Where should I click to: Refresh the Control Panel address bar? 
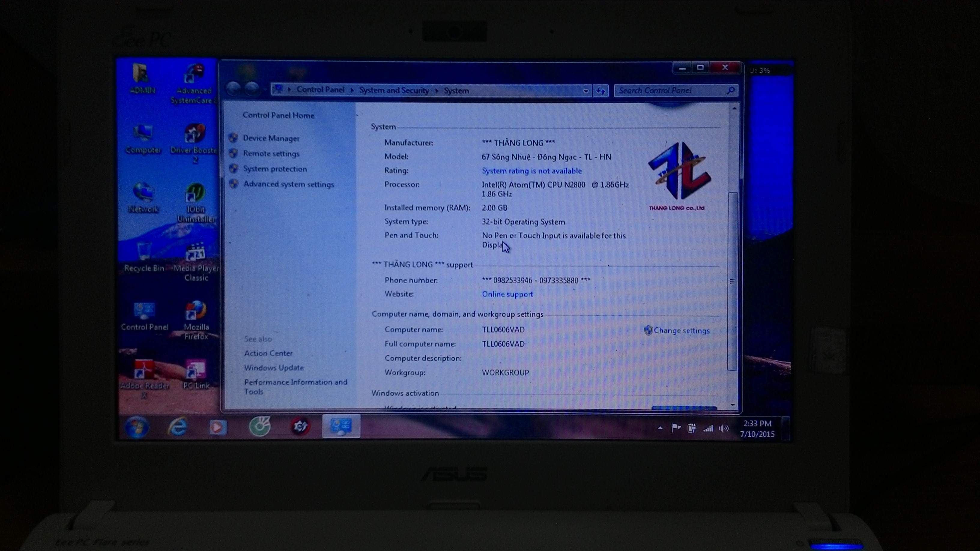(x=601, y=91)
